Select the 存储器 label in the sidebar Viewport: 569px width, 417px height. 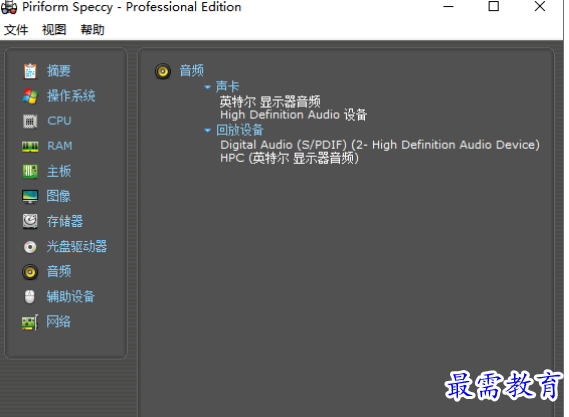[x=65, y=221]
